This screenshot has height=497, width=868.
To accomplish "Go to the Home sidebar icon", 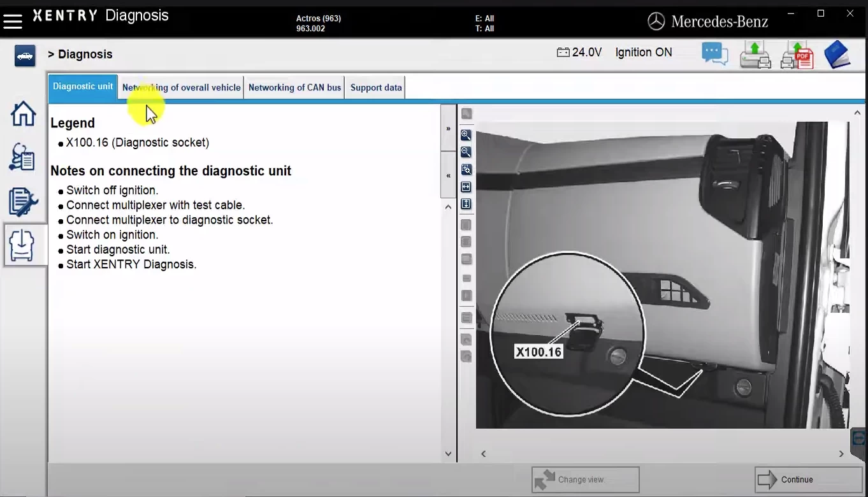I will point(23,113).
